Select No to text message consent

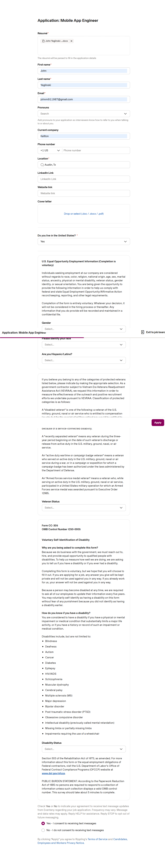point(43,830)
